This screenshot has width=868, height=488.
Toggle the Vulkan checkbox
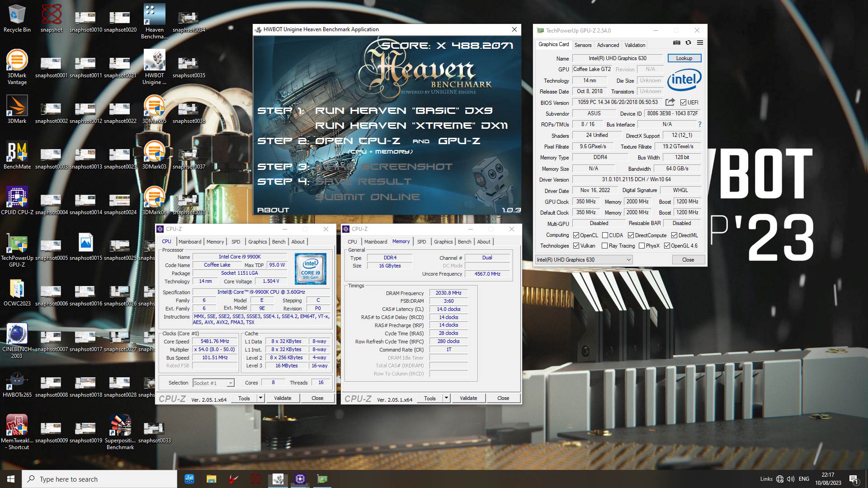tap(576, 246)
